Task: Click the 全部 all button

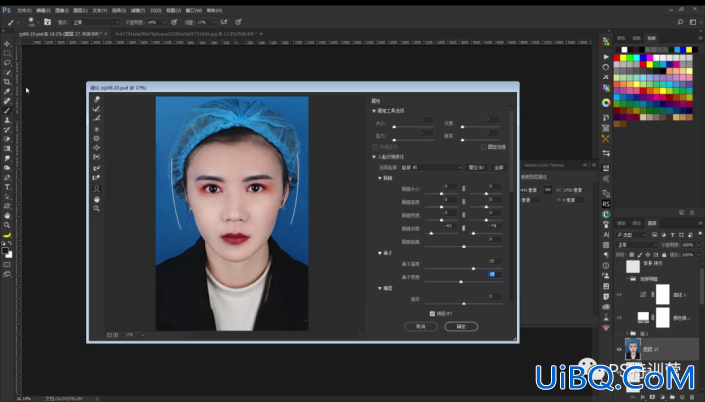Action: pos(499,167)
